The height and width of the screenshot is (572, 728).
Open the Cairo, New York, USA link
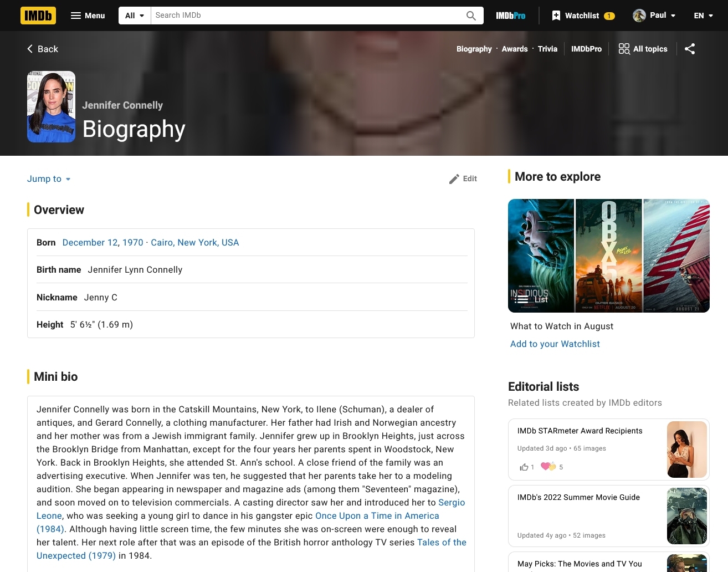coord(195,242)
